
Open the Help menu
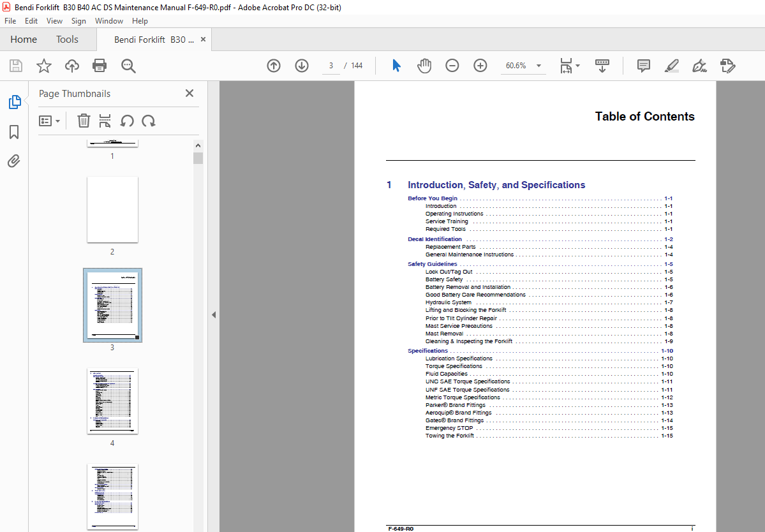(x=140, y=21)
